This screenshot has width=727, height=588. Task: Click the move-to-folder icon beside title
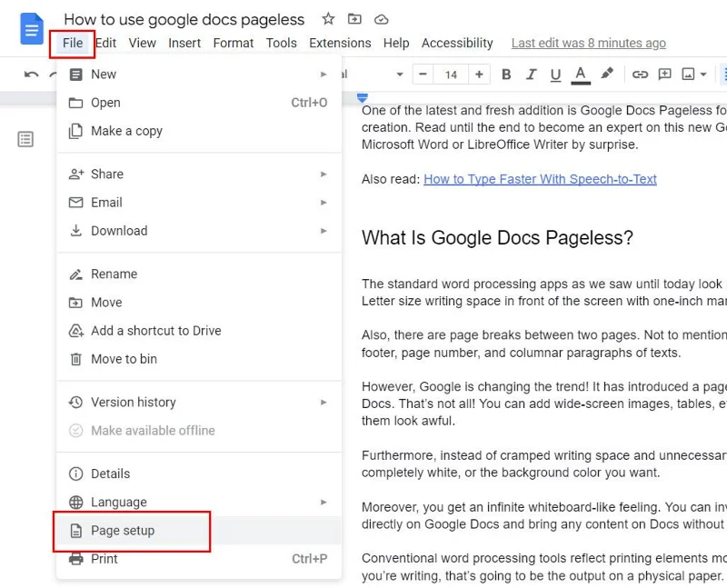point(354,19)
